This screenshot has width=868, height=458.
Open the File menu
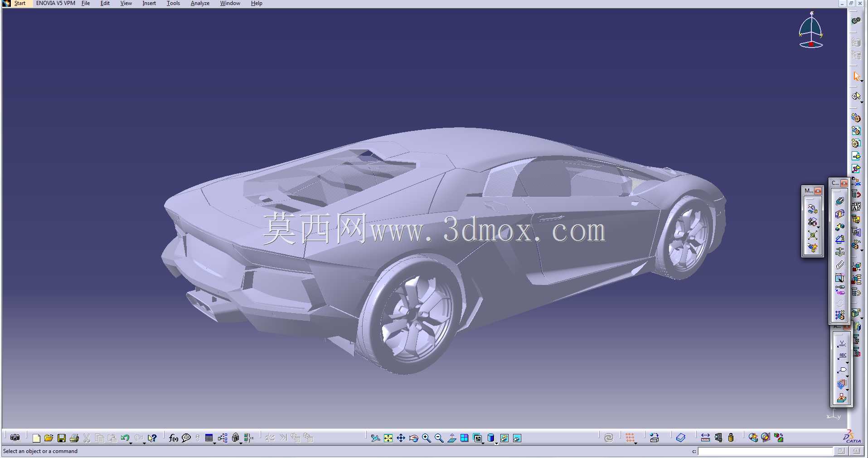click(86, 3)
